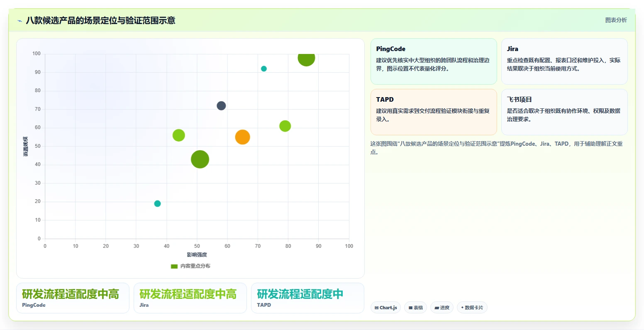Click the 影响强度 x-axis title
The image size is (644, 330).
click(197, 255)
